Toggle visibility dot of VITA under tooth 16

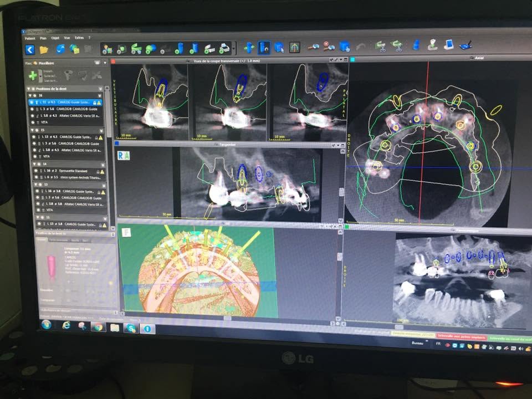(33, 122)
